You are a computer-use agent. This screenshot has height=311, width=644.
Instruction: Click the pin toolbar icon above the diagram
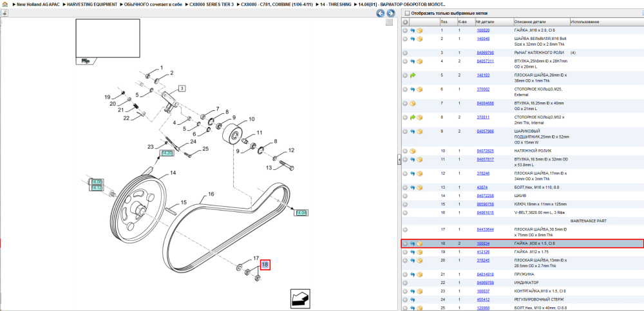(4, 13)
